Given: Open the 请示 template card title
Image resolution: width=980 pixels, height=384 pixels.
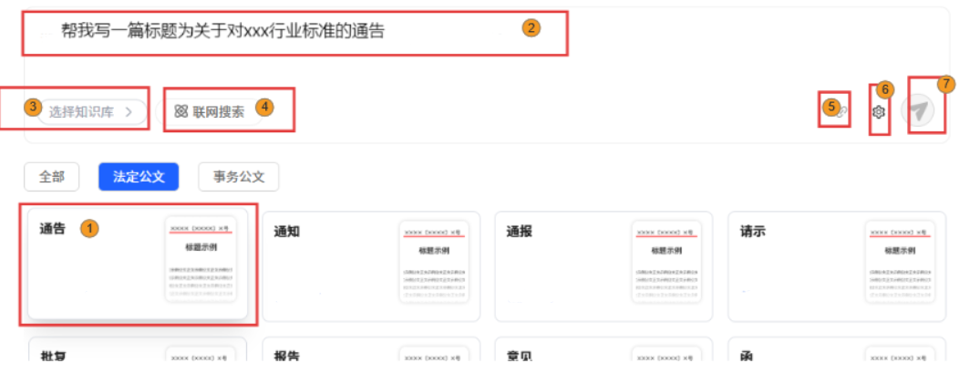Looking at the screenshot, I should (x=752, y=232).
